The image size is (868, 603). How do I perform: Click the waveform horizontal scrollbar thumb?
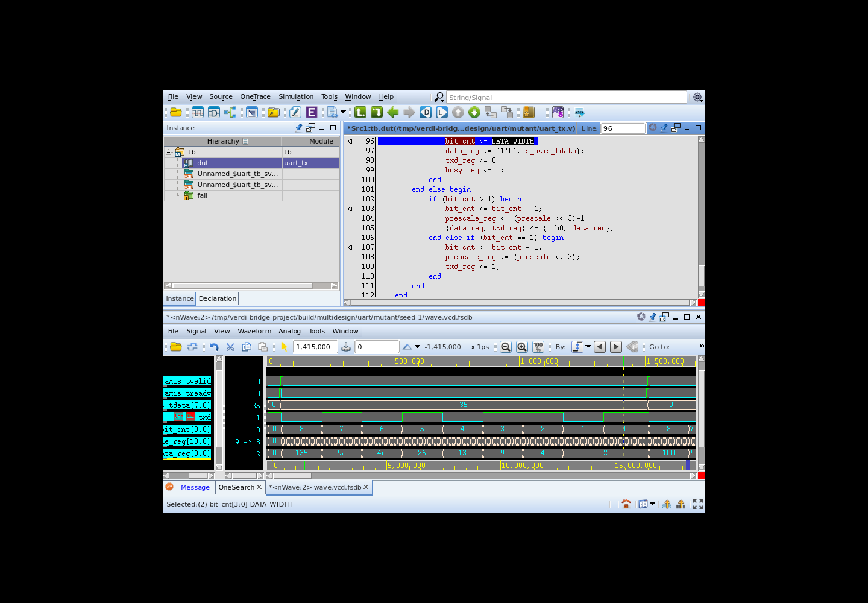tap(294, 476)
